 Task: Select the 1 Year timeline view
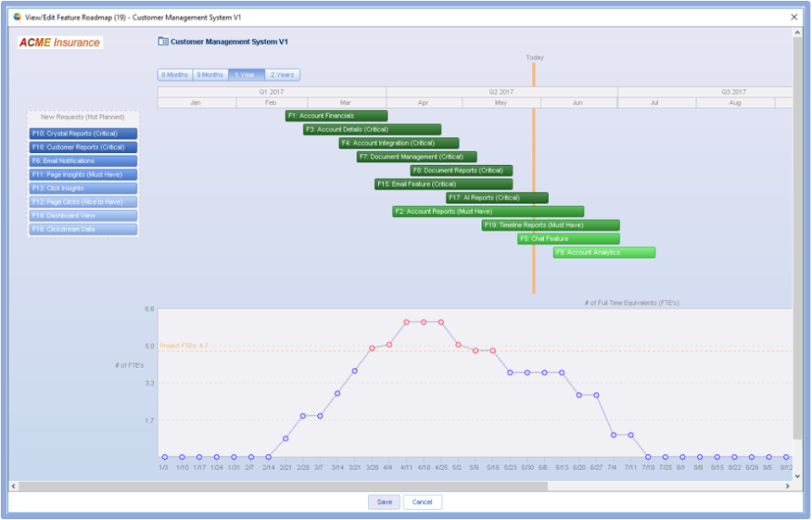[x=246, y=74]
